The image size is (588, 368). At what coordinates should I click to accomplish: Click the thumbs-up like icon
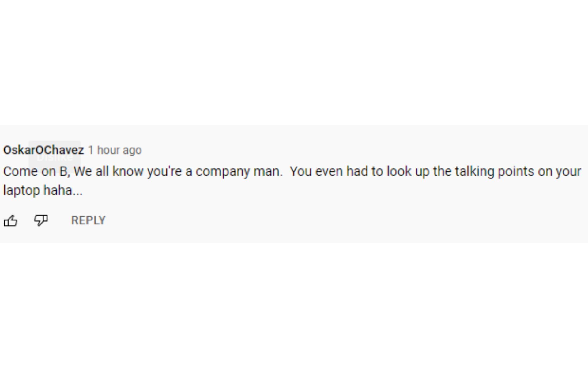(x=10, y=220)
